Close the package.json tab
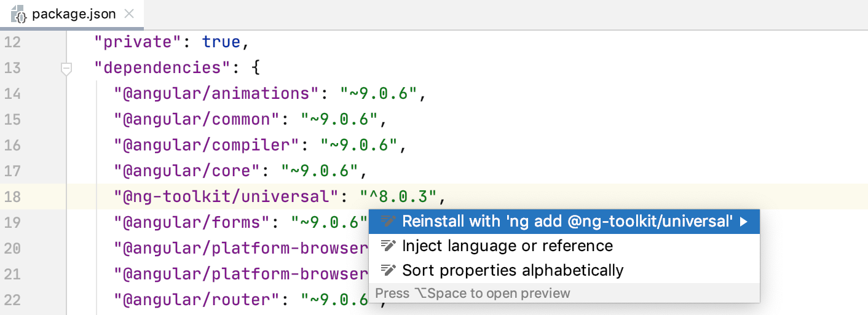This screenshot has height=315, width=868. (129, 14)
